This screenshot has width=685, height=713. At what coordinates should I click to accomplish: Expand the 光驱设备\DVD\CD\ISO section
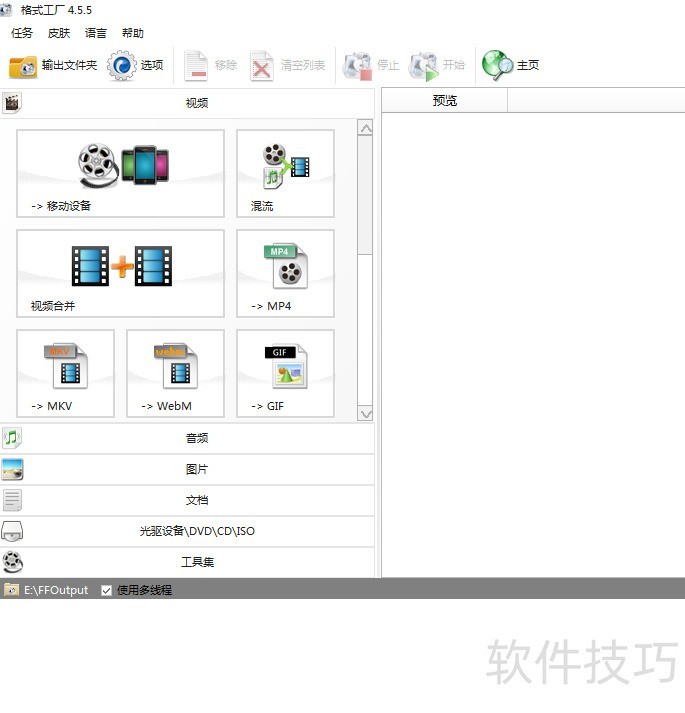[196, 531]
